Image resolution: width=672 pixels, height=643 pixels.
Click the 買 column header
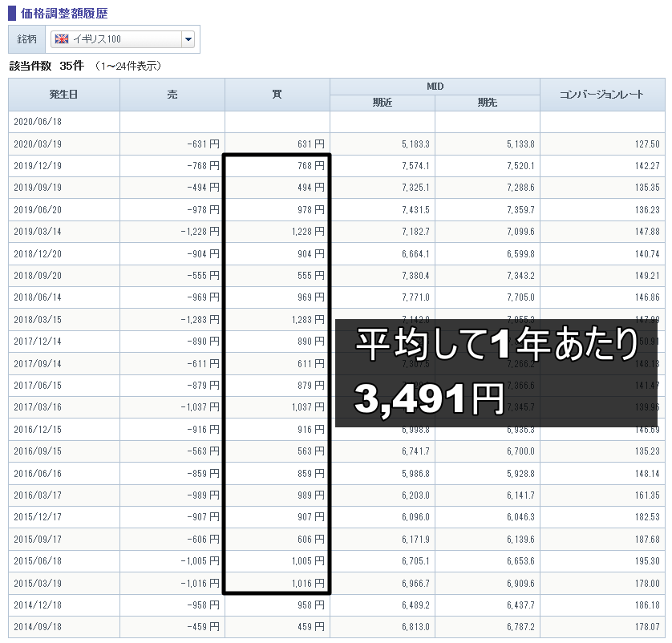277,95
